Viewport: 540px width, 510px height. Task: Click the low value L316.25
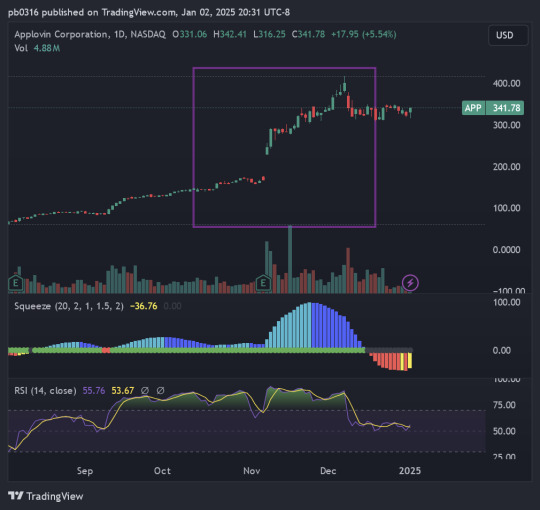pos(269,34)
